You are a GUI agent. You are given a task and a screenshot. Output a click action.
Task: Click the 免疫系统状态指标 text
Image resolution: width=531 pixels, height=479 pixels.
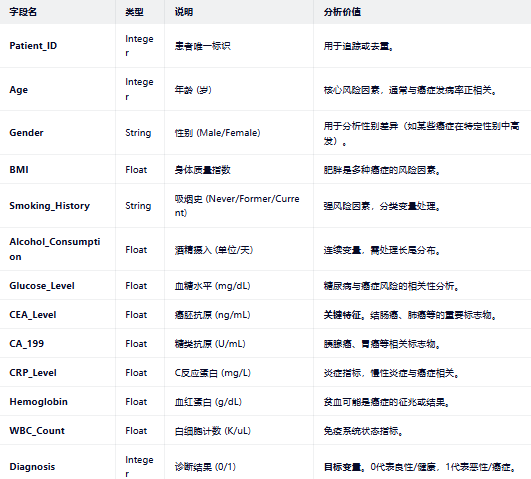pos(363,431)
